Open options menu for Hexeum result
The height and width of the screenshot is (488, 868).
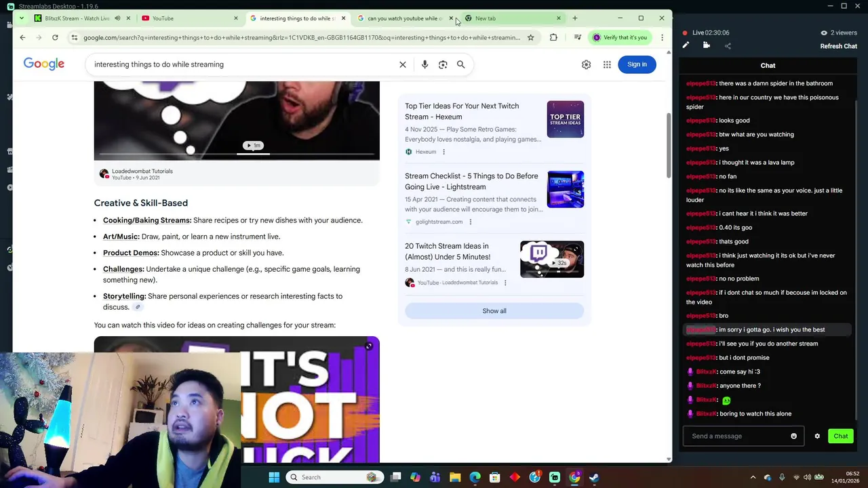[443, 152]
